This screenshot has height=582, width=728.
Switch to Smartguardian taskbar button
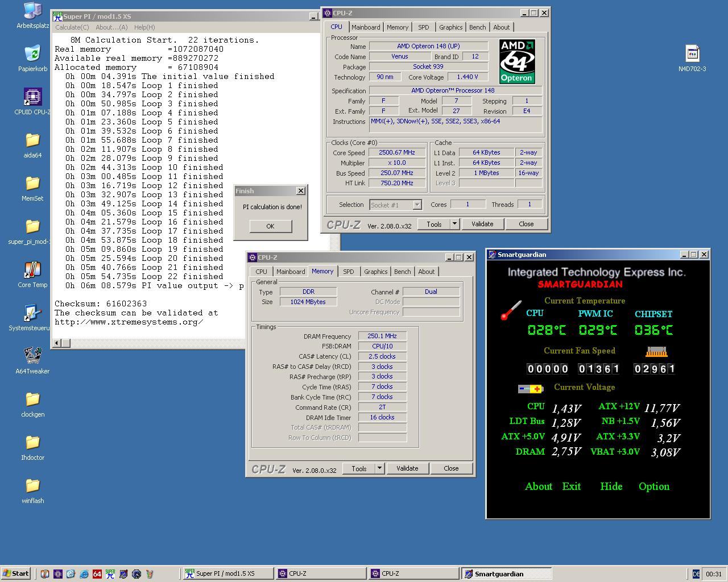click(506, 573)
